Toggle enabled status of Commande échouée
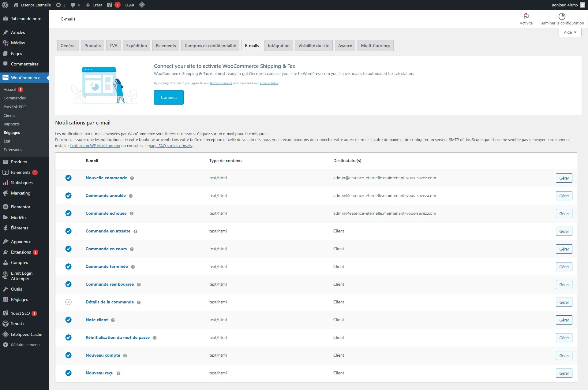The width and height of the screenshot is (588, 390). point(69,213)
